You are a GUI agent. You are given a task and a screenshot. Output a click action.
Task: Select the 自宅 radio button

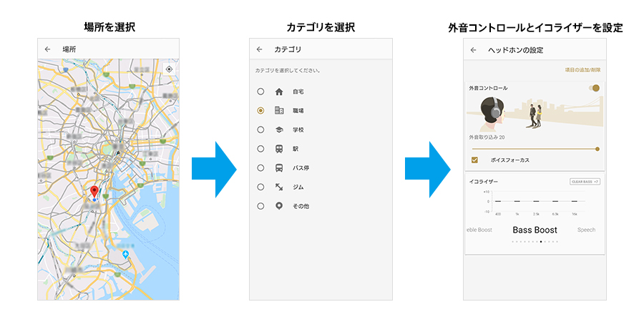click(260, 92)
